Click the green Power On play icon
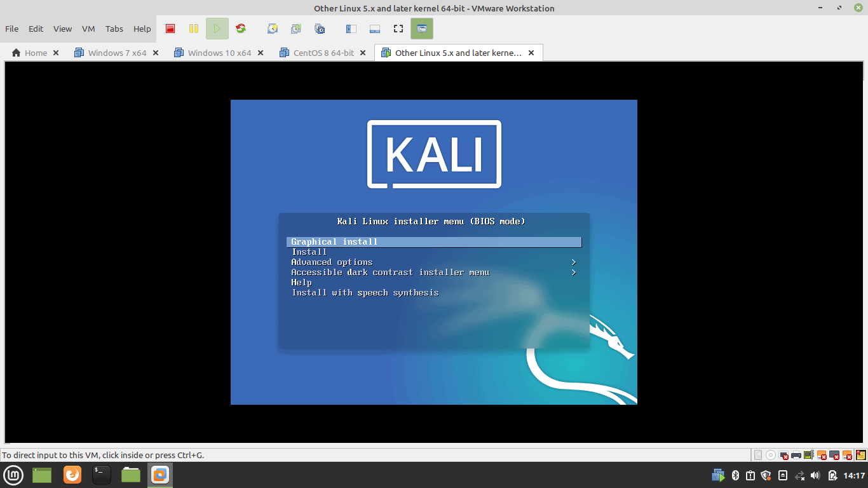The width and height of the screenshot is (868, 488). tap(217, 29)
